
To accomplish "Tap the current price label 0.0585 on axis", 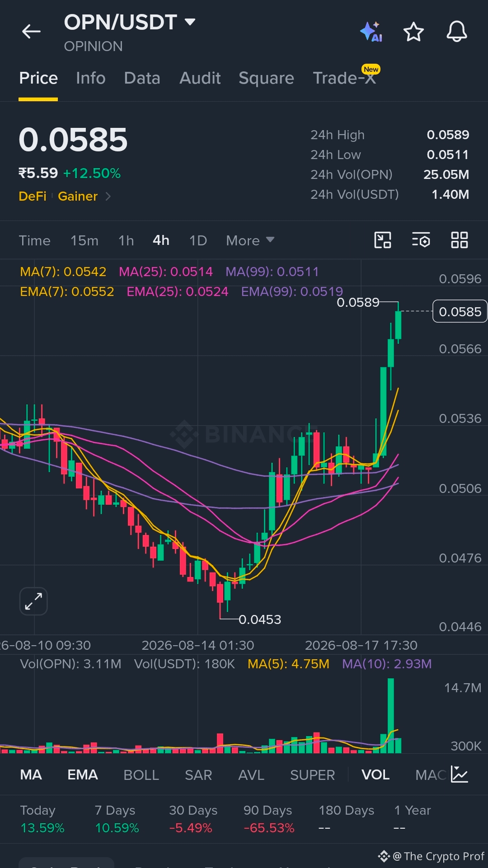I will click(x=460, y=311).
